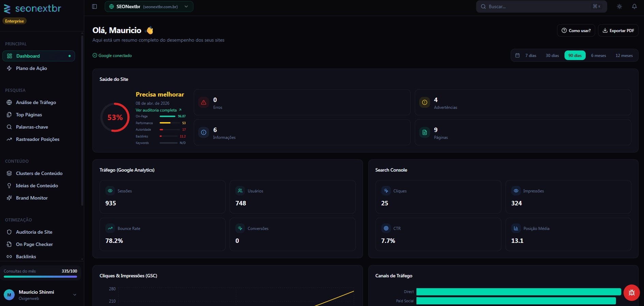Click the CTR target icon

(386, 228)
